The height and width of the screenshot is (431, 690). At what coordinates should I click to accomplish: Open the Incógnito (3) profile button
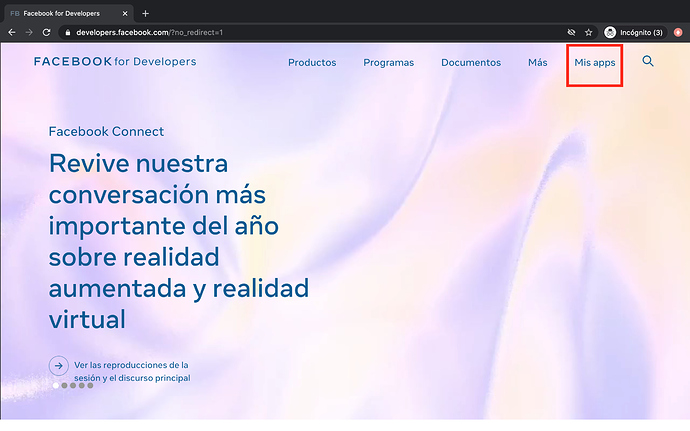(635, 33)
